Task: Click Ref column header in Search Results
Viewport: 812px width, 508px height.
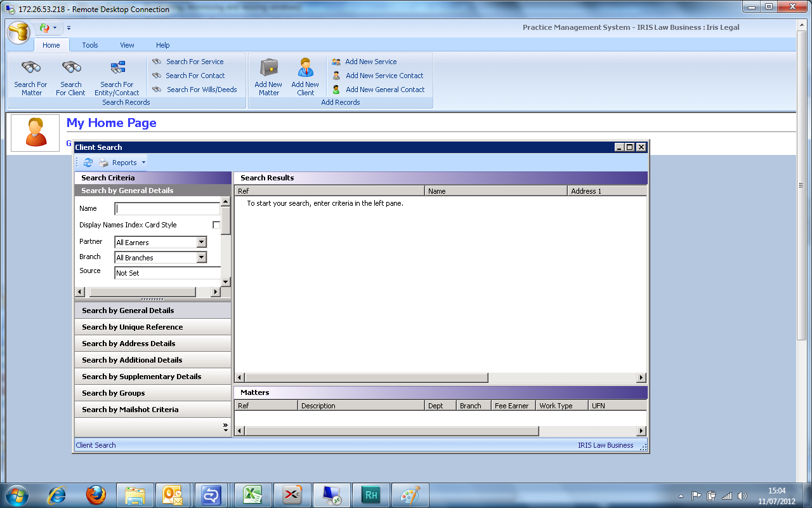Action: point(329,190)
